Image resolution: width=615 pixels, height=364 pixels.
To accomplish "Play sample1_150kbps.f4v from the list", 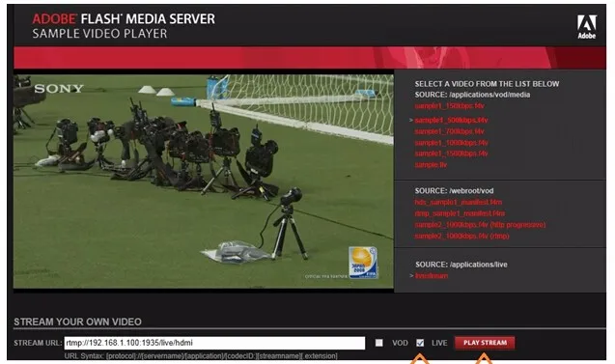I will [450, 106].
